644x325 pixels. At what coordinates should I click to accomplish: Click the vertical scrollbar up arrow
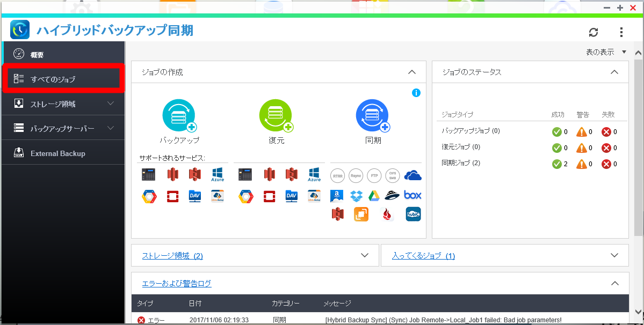click(638, 53)
